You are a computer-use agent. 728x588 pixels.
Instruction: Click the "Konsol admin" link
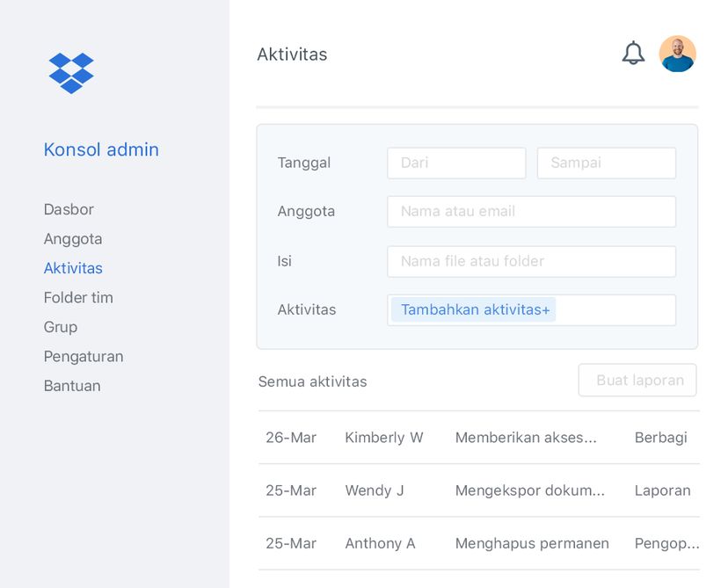pyautogui.click(x=100, y=149)
